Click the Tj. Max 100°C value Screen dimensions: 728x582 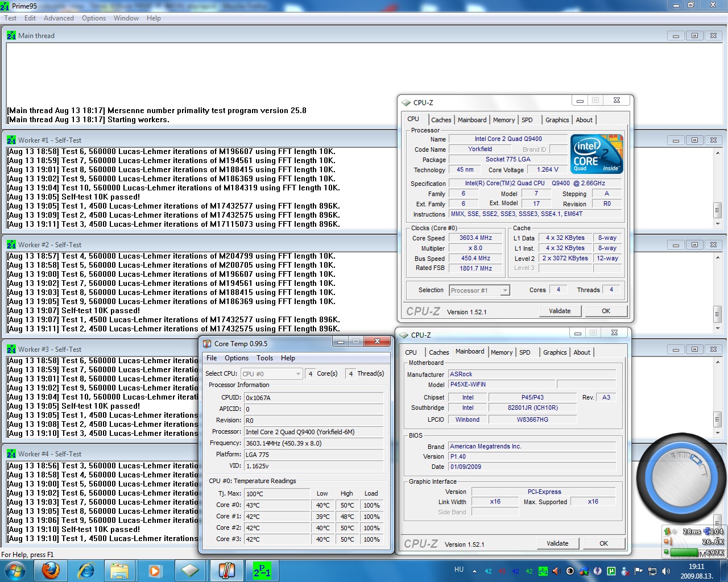click(x=277, y=494)
